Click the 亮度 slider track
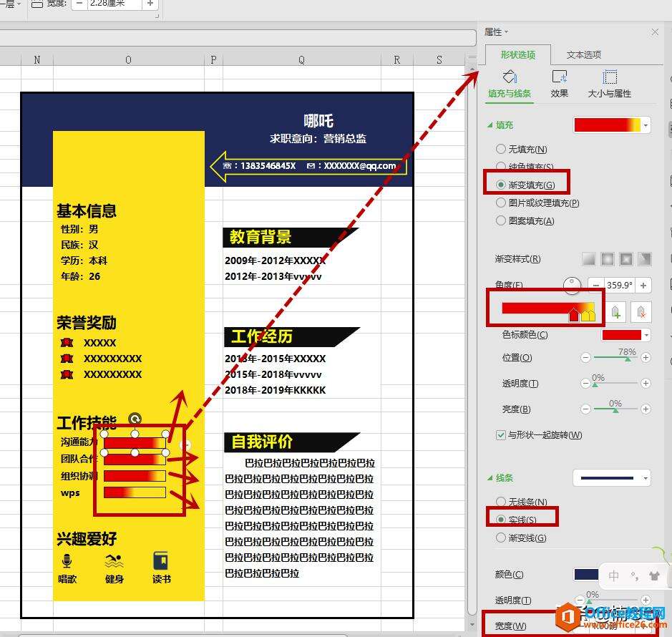 [x=616, y=409]
